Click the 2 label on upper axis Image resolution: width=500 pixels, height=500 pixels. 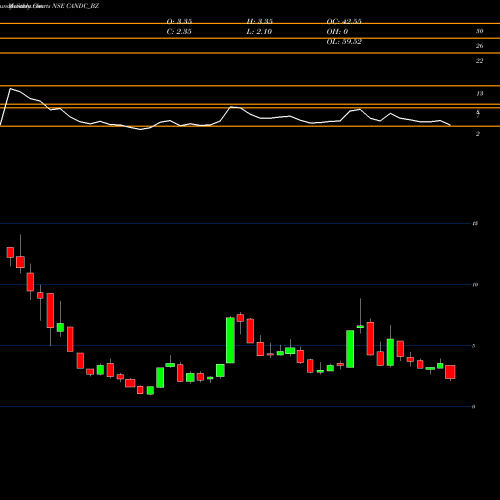pyautogui.click(x=478, y=134)
